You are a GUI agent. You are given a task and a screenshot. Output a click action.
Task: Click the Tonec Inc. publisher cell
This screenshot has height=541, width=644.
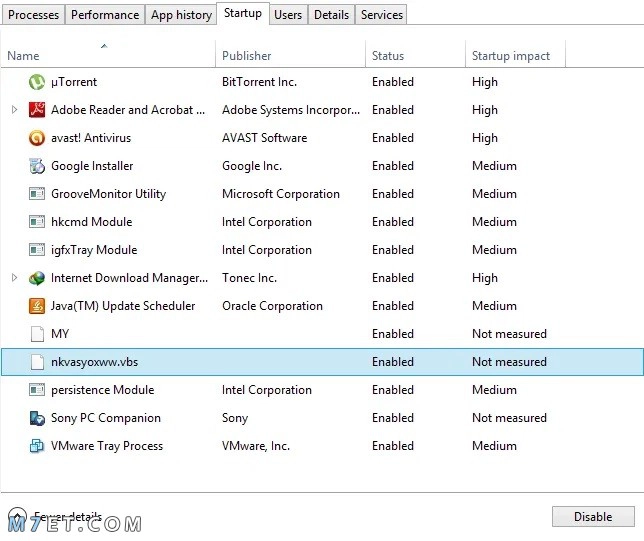tap(249, 278)
